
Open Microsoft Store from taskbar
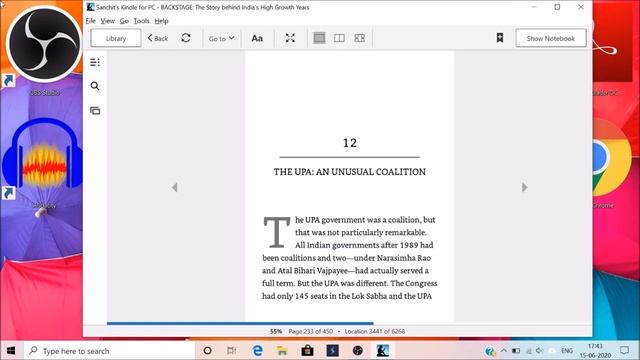coord(307,351)
